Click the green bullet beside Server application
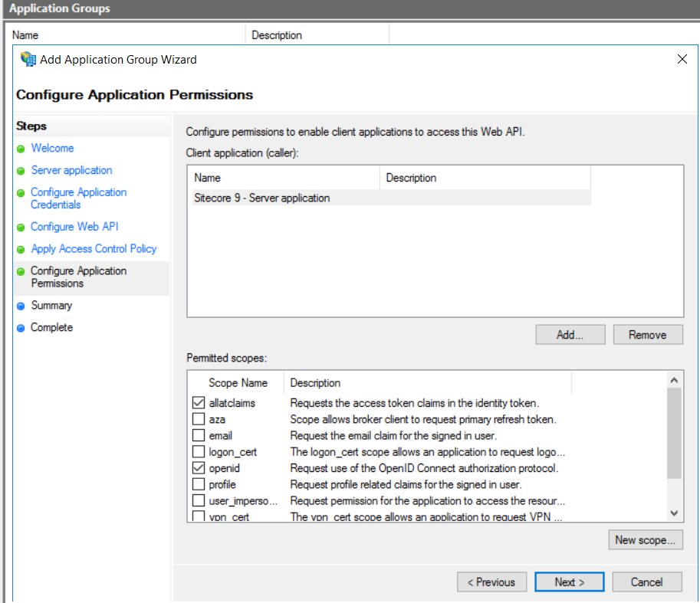Image resolution: width=700 pixels, height=603 pixels. click(21, 171)
